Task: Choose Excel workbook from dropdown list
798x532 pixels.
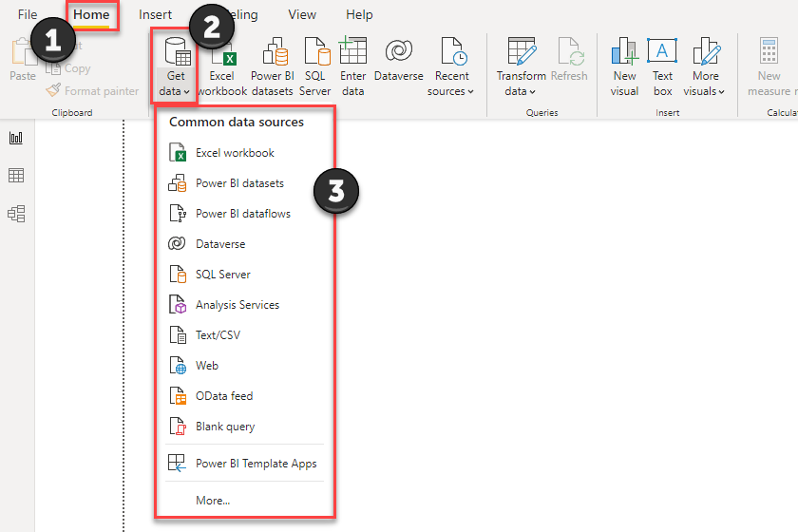Action: click(x=245, y=153)
